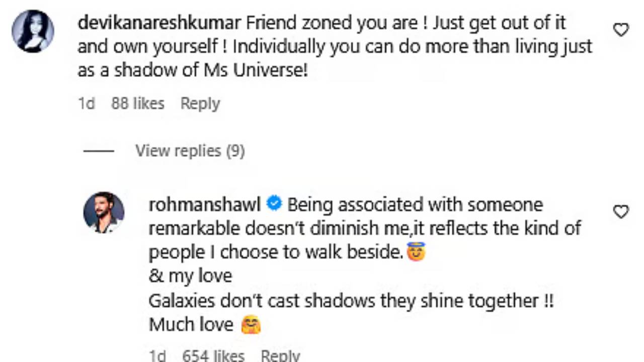Open rohmanshawl's profile picture
The image size is (644, 362).
point(104,212)
